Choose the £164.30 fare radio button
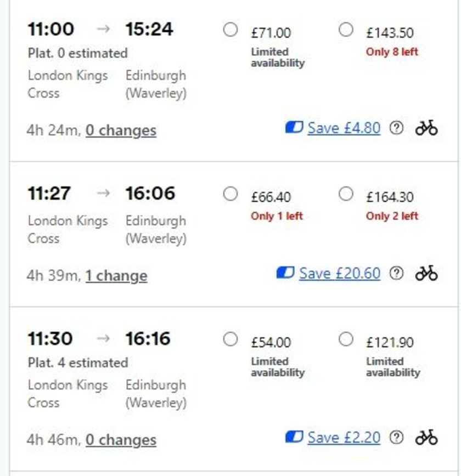This screenshot has width=461, height=476. coord(346,194)
